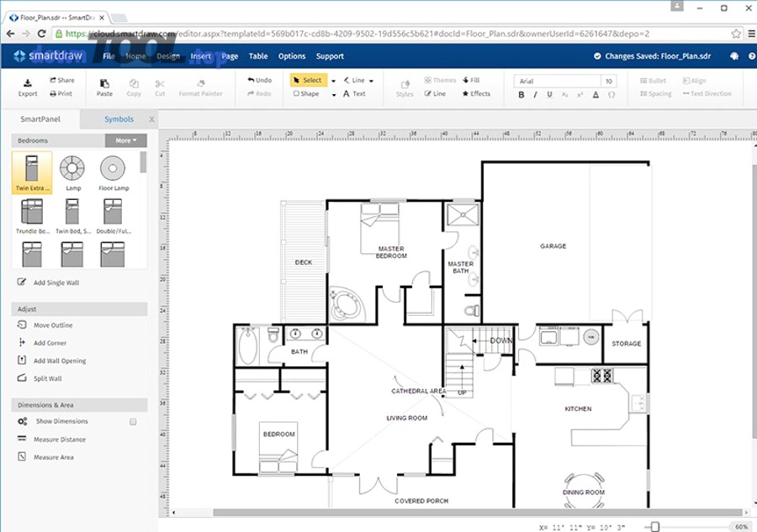Click the Measure Distance tool
The width and height of the screenshot is (757, 532).
click(x=59, y=440)
